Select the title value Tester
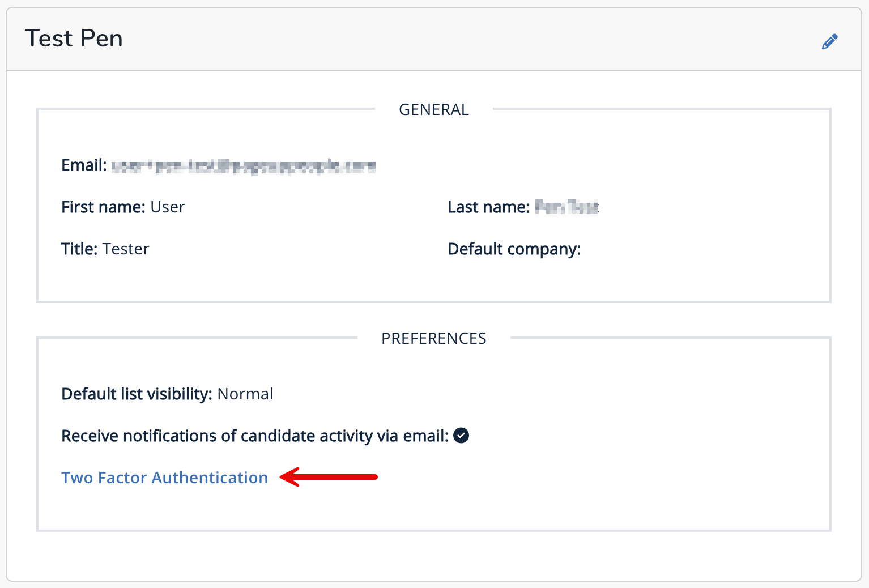 click(x=126, y=249)
